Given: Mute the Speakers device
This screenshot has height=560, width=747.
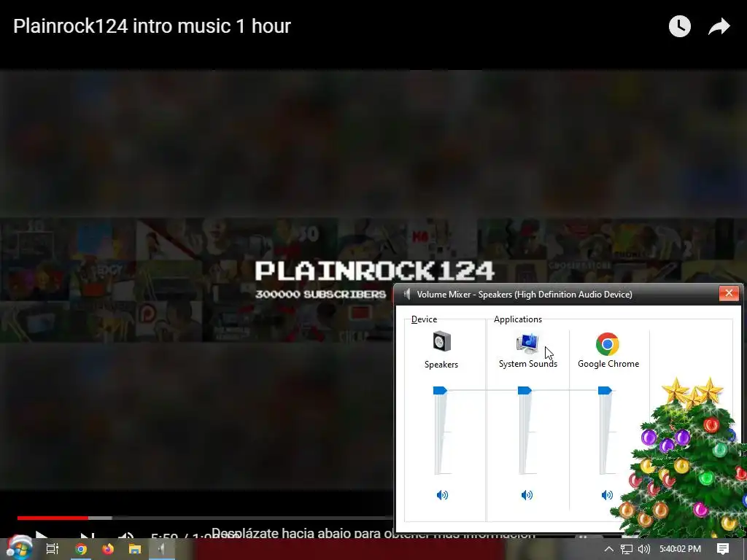Looking at the screenshot, I should tap(442, 495).
